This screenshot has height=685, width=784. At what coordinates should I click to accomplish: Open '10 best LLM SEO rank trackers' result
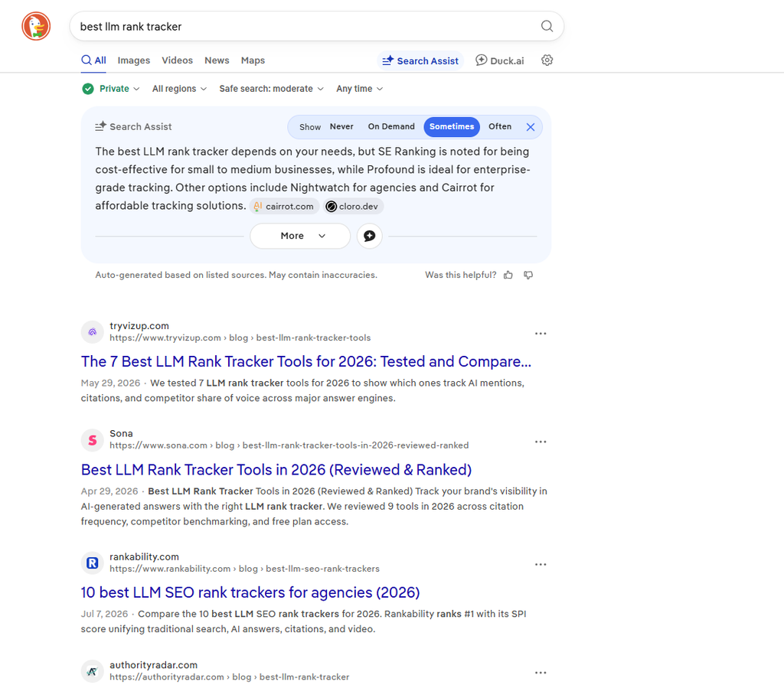(250, 592)
